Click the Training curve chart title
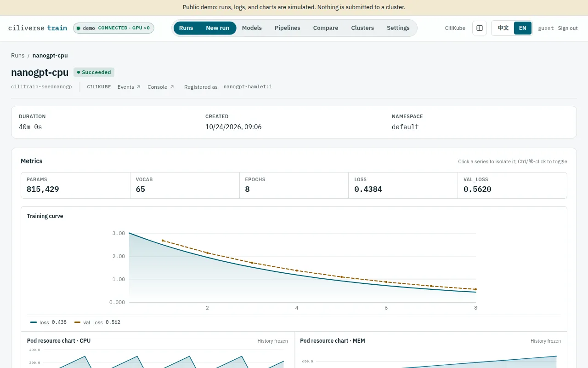Image resolution: width=588 pixels, height=368 pixels. pos(45,216)
